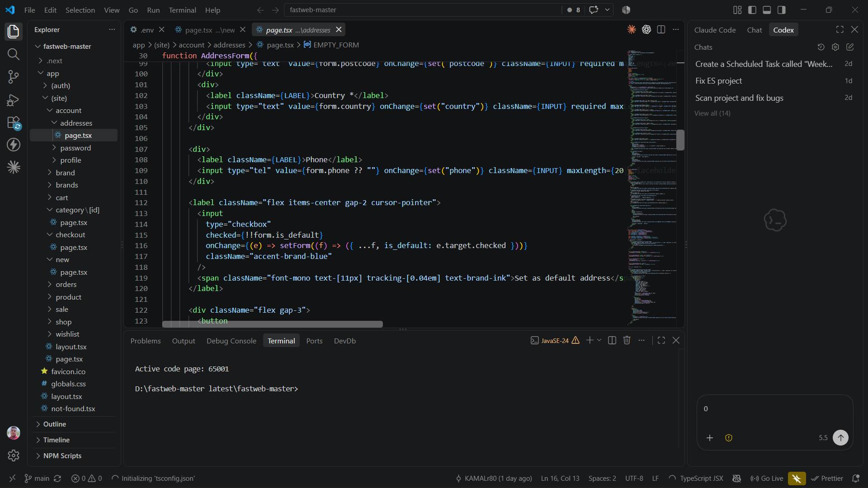The image size is (868, 488).
Task: Click the View all (14) chats link
Action: (x=712, y=113)
